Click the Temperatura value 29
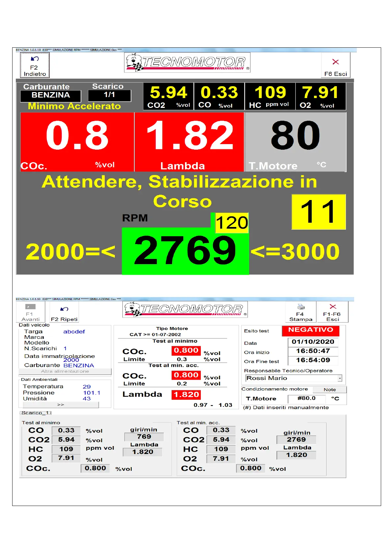 tap(87, 387)
